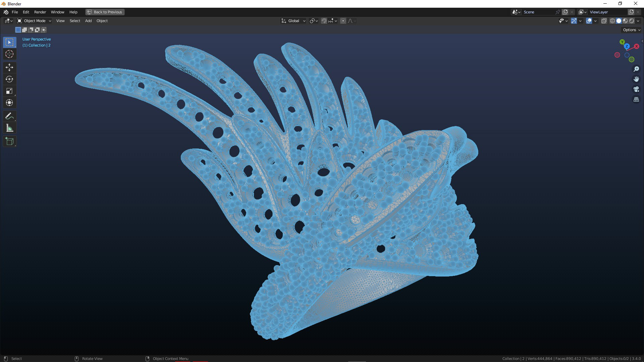This screenshot has width=644, height=362.
Task: Toggle camera view icon
Action: pos(636,89)
